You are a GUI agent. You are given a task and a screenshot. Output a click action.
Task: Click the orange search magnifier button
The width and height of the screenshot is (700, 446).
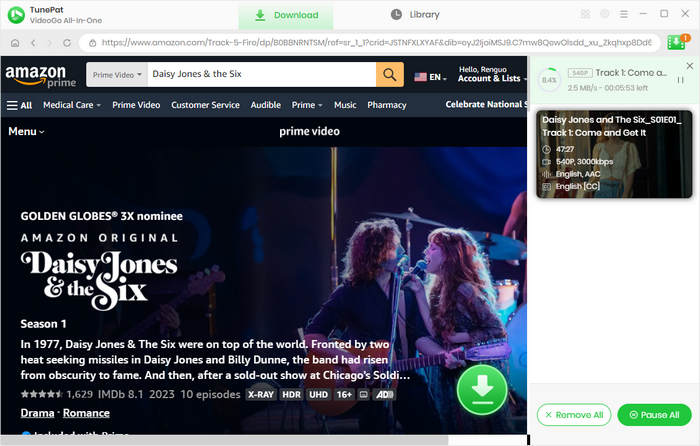pyautogui.click(x=390, y=75)
